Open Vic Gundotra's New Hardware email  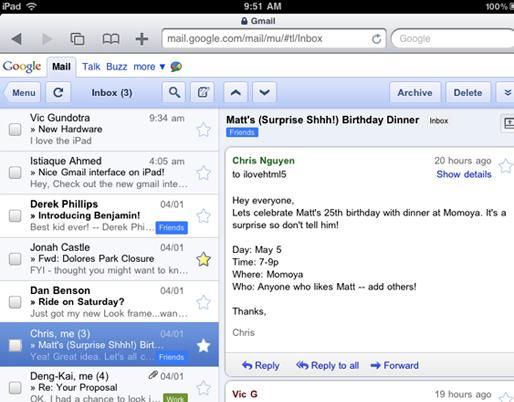tap(109, 129)
